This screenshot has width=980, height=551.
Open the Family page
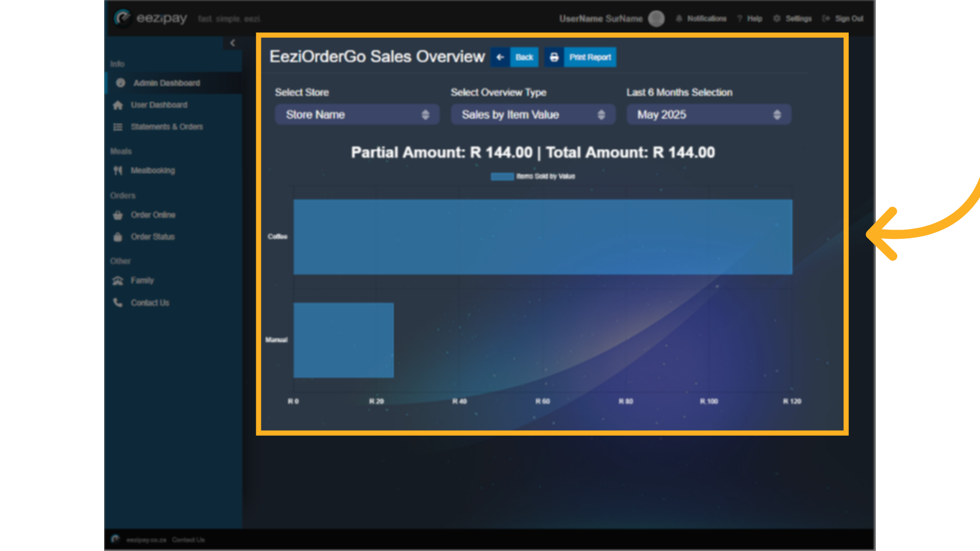point(142,280)
